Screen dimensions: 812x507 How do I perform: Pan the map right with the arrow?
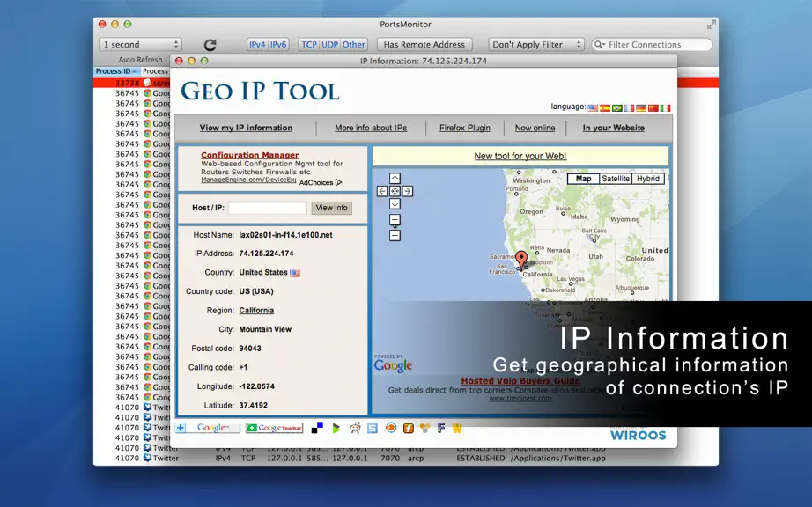(x=408, y=191)
